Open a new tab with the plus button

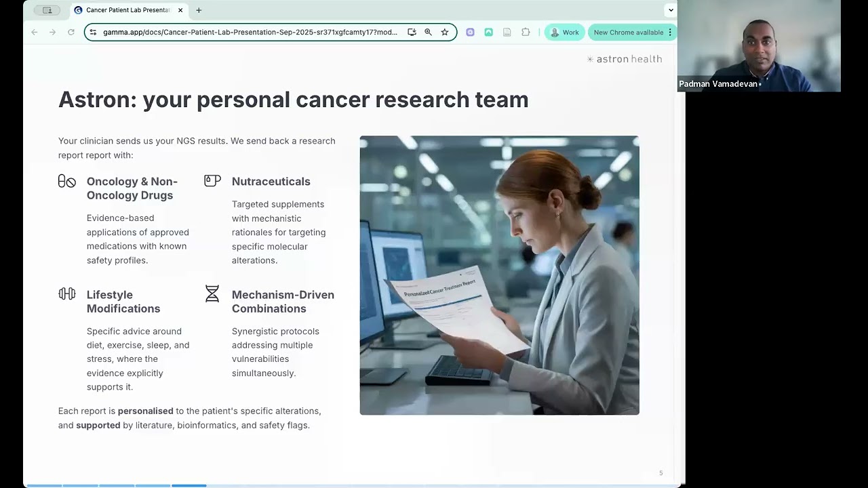199,10
